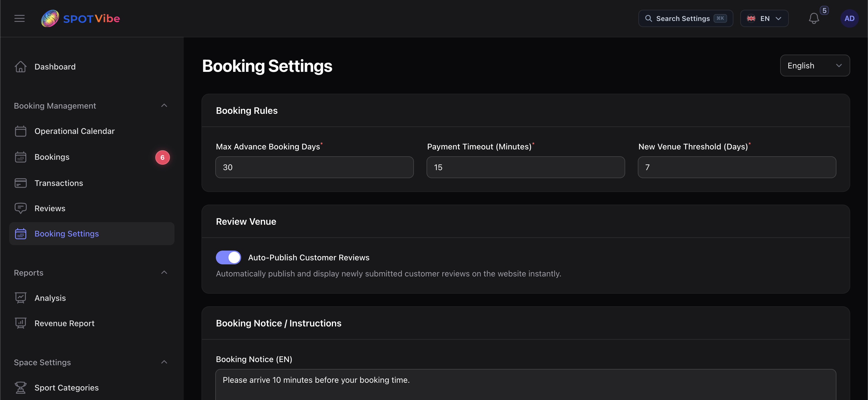This screenshot has height=400, width=868.
Task: Click the Booking Settings page title
Action: coord(267,66)
